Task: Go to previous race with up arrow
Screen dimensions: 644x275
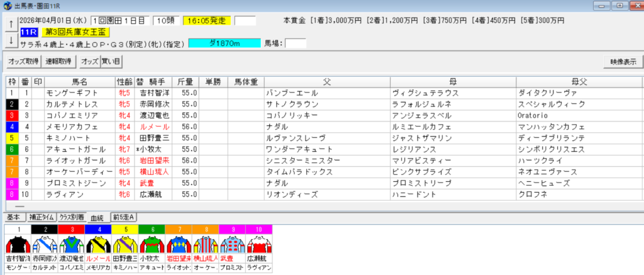Action: 11,24
